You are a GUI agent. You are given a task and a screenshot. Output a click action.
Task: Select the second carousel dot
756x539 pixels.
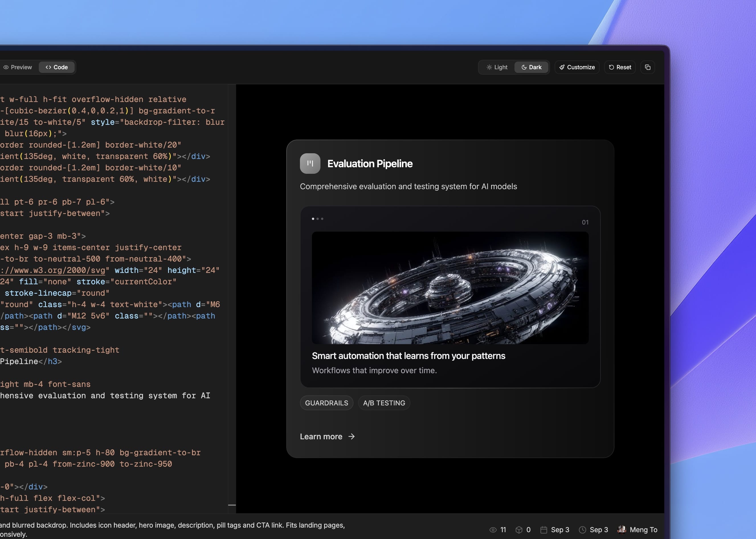point(317,219)
